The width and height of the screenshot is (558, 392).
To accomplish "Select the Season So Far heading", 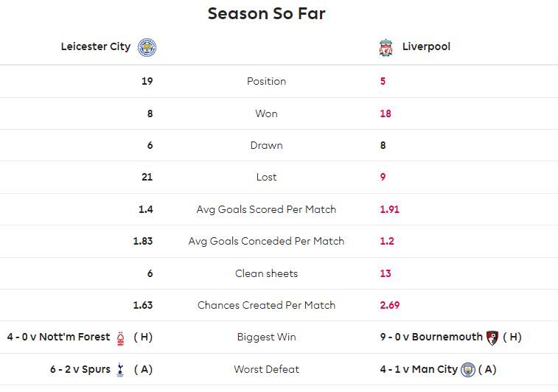I will (266, 13).
